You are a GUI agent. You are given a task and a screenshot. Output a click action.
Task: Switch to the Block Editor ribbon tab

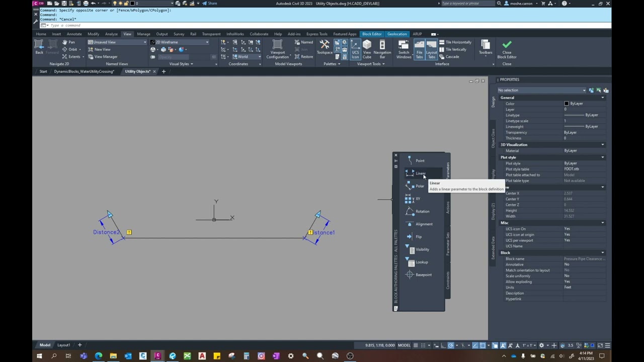click(x=372, y=34)
